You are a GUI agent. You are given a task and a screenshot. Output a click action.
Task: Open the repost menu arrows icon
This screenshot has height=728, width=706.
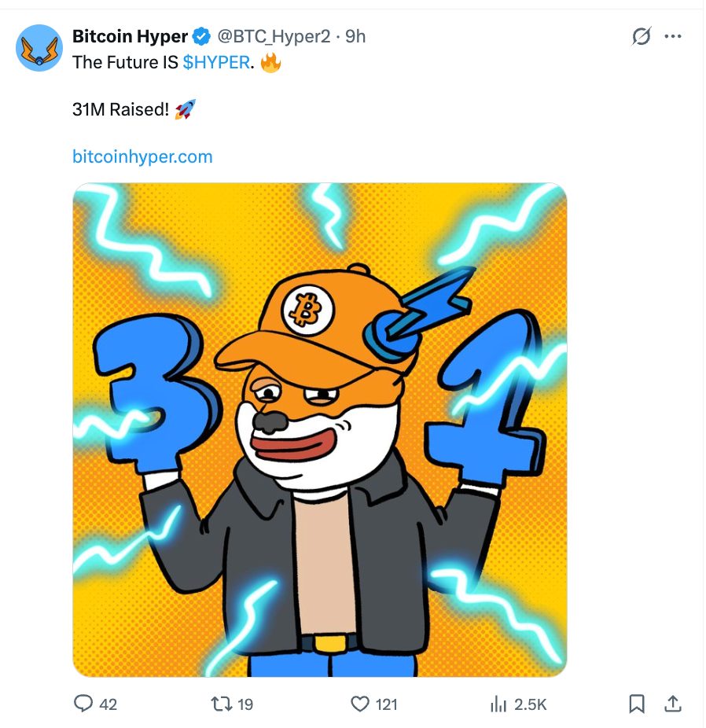pyautogui.click(x=222, y=704)
